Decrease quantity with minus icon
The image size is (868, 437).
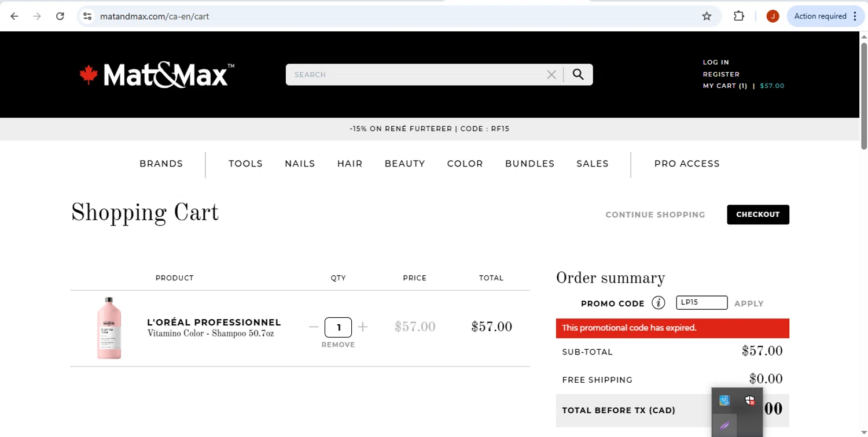(x=314, y=327)
